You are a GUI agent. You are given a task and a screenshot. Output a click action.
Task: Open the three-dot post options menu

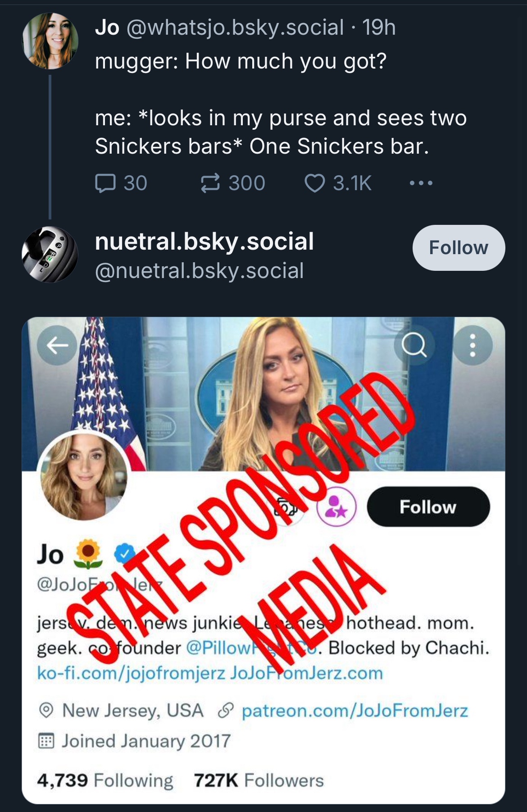point(421,183)
